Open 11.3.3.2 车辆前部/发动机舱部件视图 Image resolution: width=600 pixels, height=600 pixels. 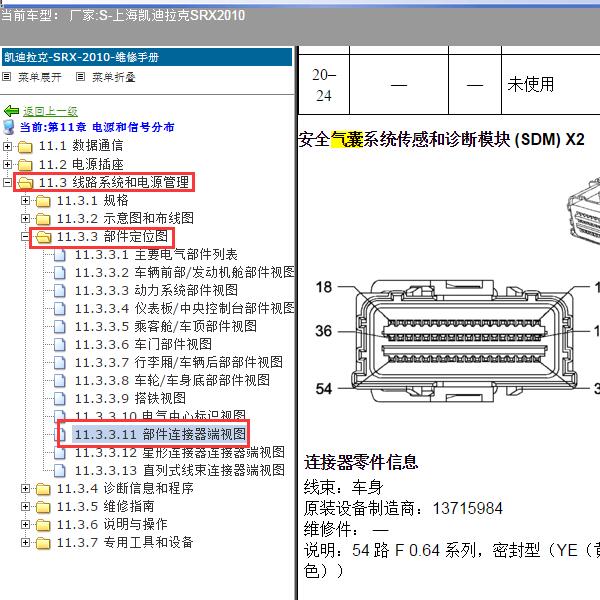coord(184,272)
